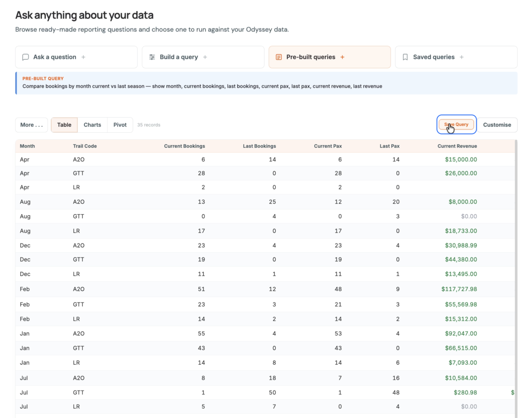Sort by the Month column header
The width and height of the screenshot is (532, 418).
pyautogui.click(x=27, y=146)
